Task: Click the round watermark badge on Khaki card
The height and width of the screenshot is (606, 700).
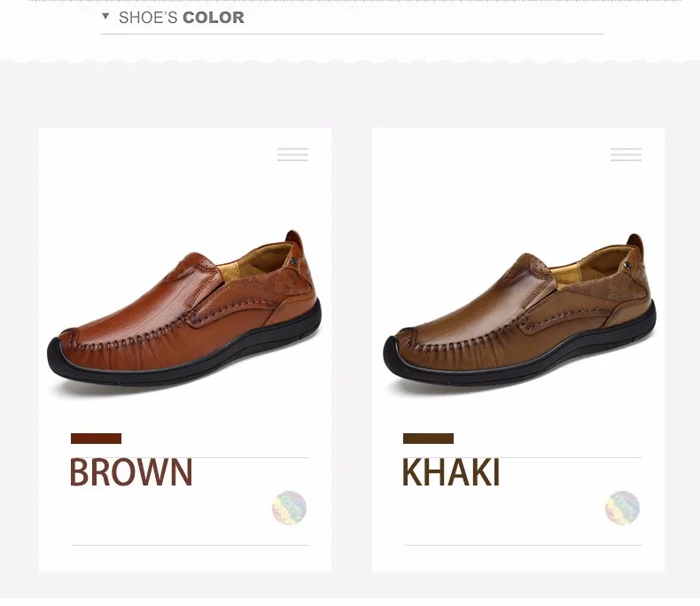Action: [622, 508]
